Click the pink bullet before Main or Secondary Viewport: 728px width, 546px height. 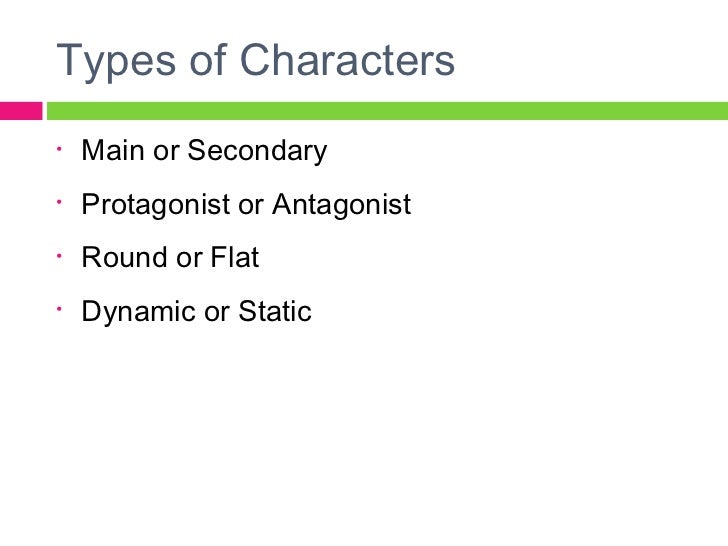59,149
